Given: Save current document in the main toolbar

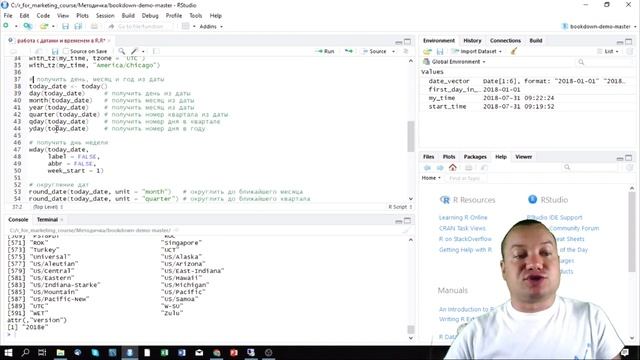Looking at the screenshot, I should coord(65,26).
